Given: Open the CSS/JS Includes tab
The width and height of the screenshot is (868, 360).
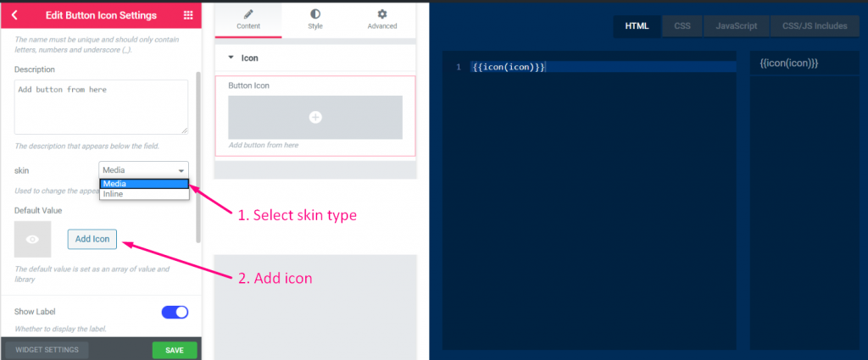Looking at the screenshot, I should (815, 26).
